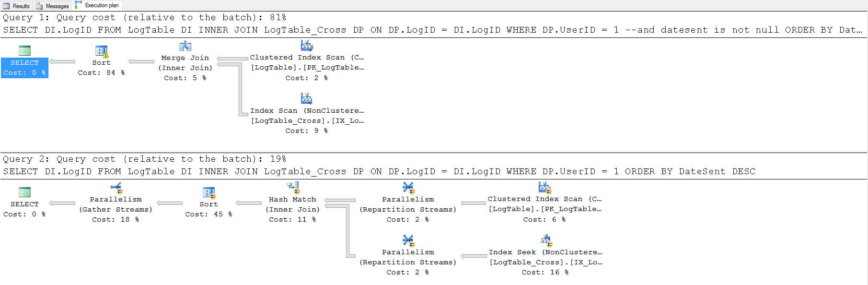This screenshot has height=285, width=868.
Task: Click the Query 1 cost 81% header
Action: [144, 18]
